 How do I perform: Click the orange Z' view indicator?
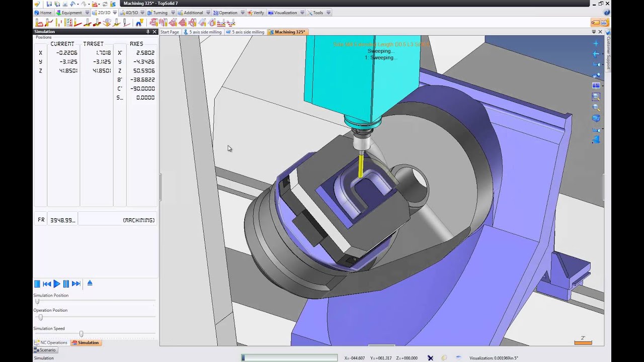tap(583, 340)
